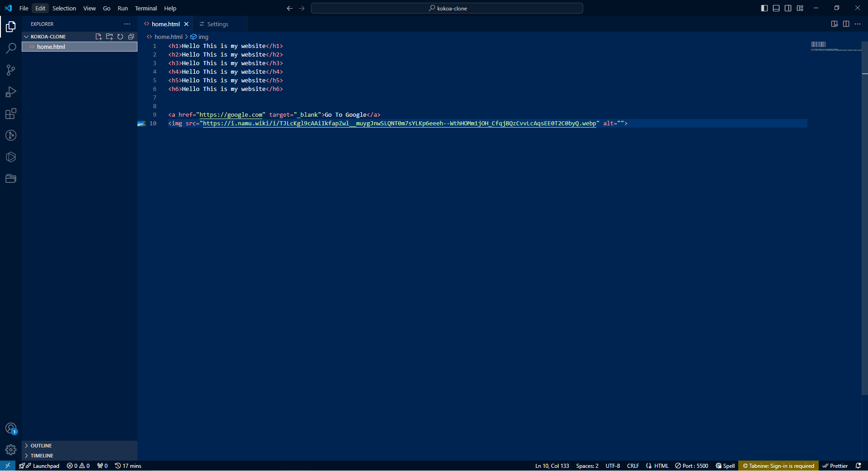Open the Extensions view
This screenshot has height=471, width=868.
point(11,114)
